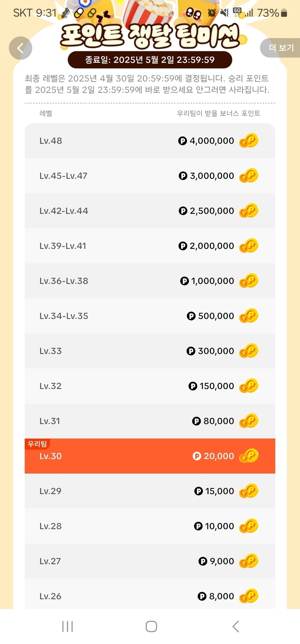Screen dimensions: 300x644
Task: Tap the mission end date banner
Action: click(150, 60)
